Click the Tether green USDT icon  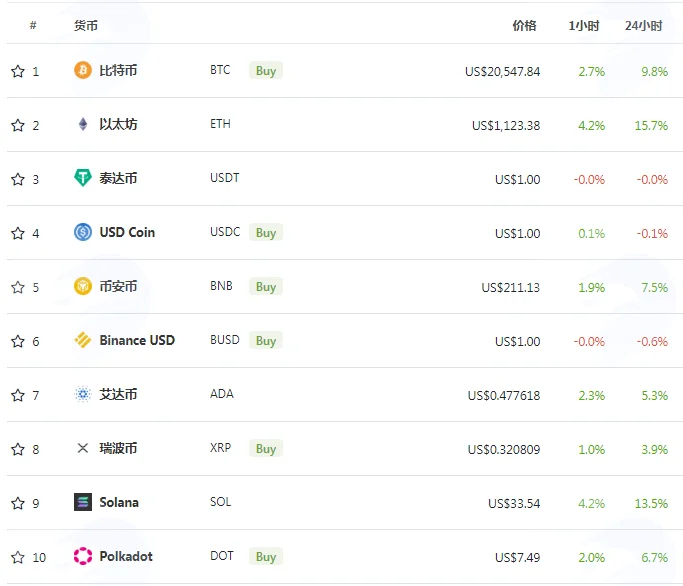[x=83, y=178]
